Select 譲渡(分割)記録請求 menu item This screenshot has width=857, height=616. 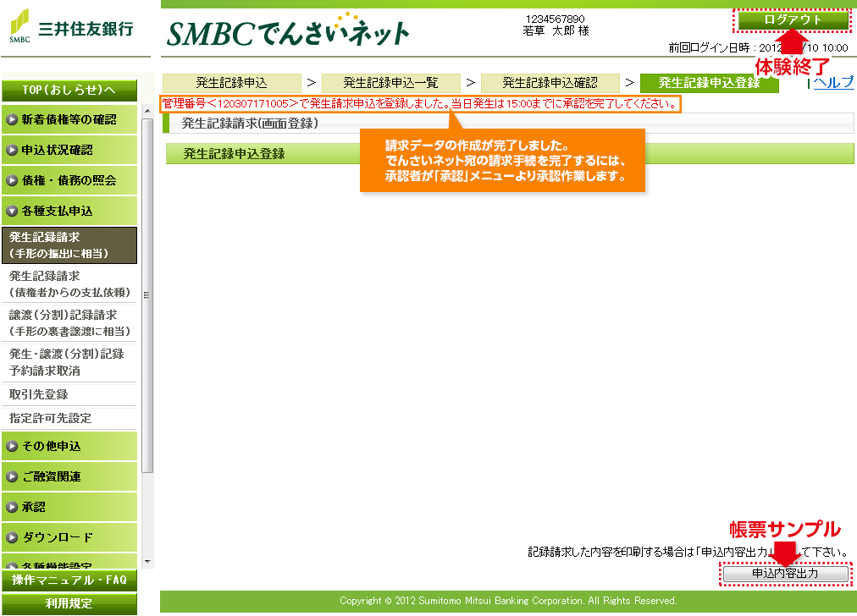click(69, 322)
